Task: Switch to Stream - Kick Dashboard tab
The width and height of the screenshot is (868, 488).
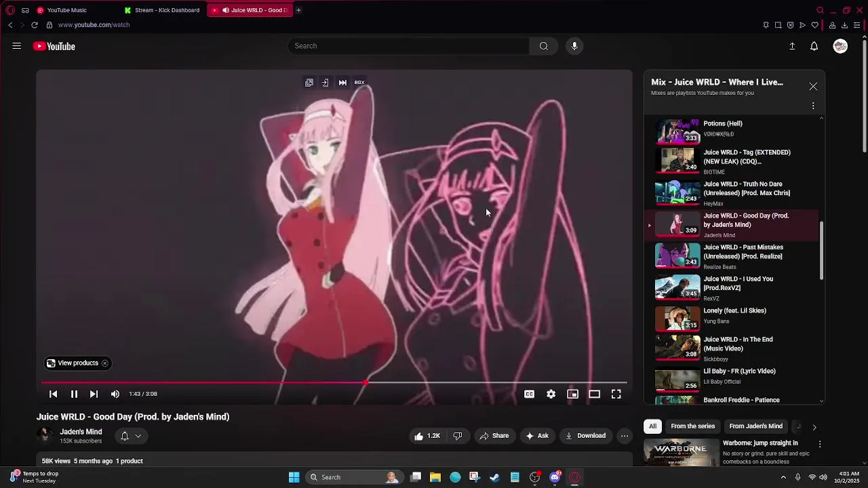Action: click(x=161, y=10)
